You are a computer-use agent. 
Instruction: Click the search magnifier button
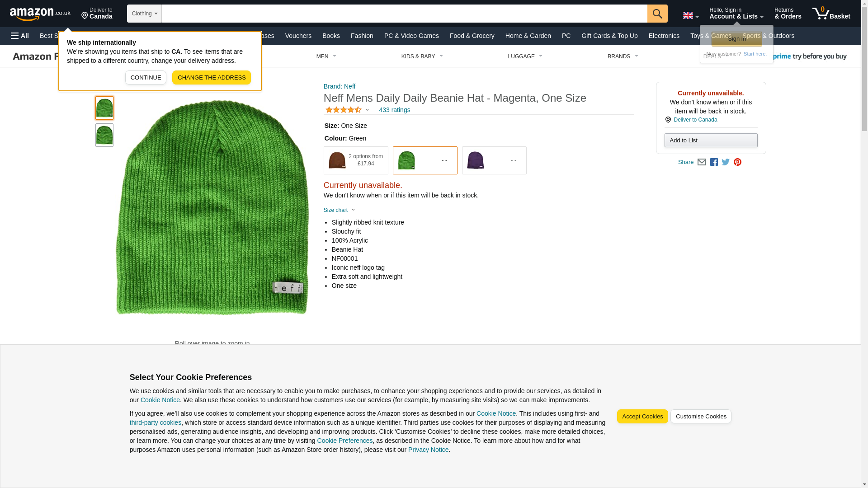click(x=657, y=14)
